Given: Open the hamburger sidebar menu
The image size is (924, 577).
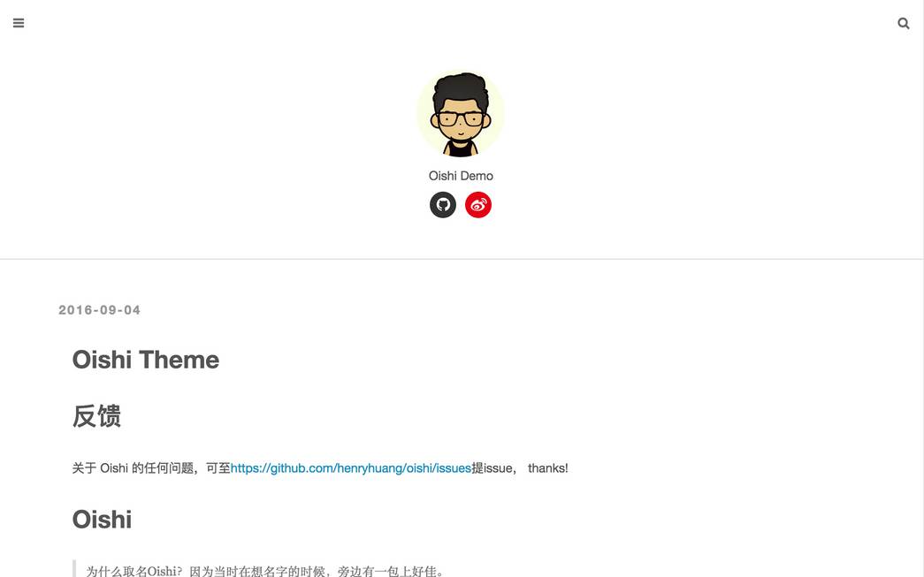Looking at the screenshot, I should coord(19,23).
